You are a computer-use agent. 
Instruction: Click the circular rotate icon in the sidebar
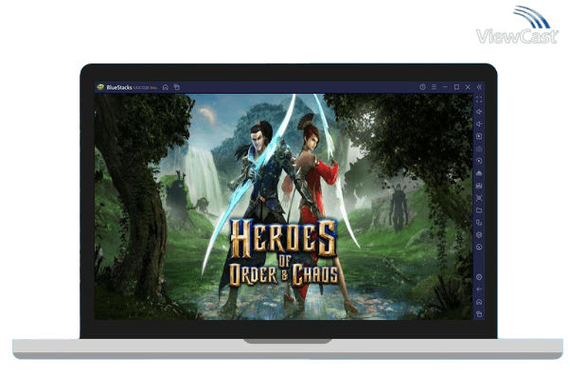click(479, 161)
